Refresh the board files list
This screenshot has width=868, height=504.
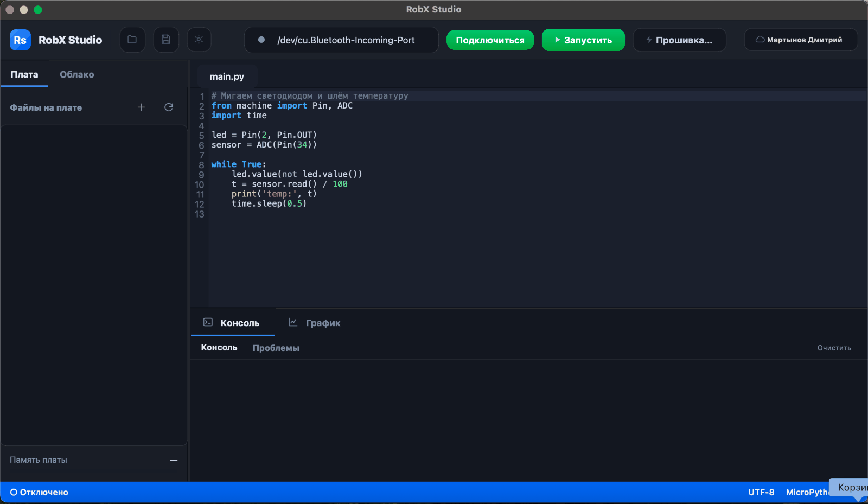(x=169, y=107)
